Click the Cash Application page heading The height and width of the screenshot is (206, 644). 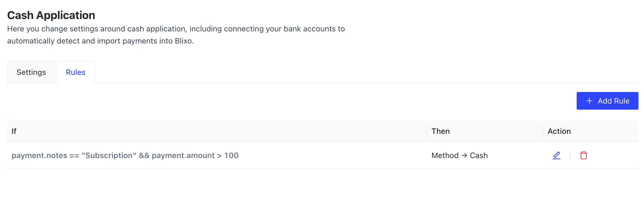point(51,15)
